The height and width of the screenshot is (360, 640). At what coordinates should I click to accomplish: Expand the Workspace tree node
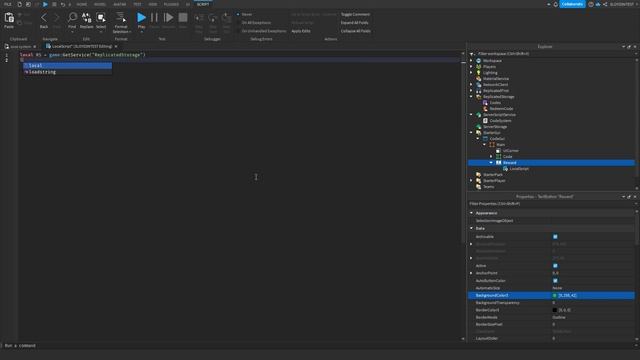tap(471, 60)
